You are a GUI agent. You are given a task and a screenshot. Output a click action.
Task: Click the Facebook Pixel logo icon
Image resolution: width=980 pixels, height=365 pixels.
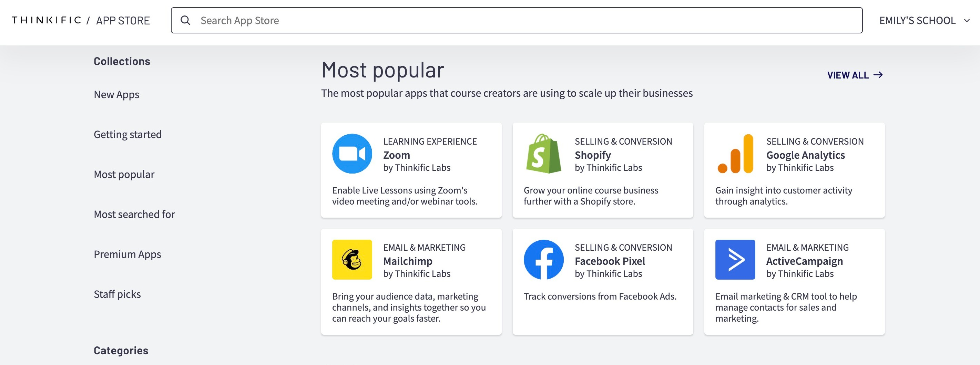coord(544,260)
